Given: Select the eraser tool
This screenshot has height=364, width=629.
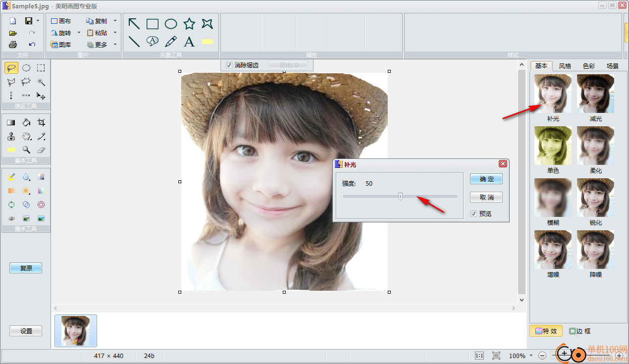Looking at the screenshot, I should tap(41, 150).
